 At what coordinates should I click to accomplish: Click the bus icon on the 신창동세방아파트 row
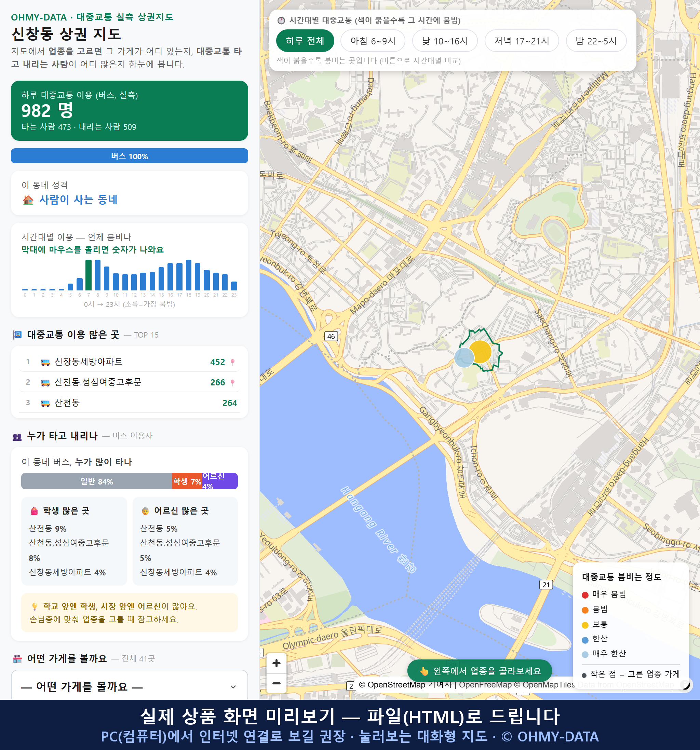point(45,362)
